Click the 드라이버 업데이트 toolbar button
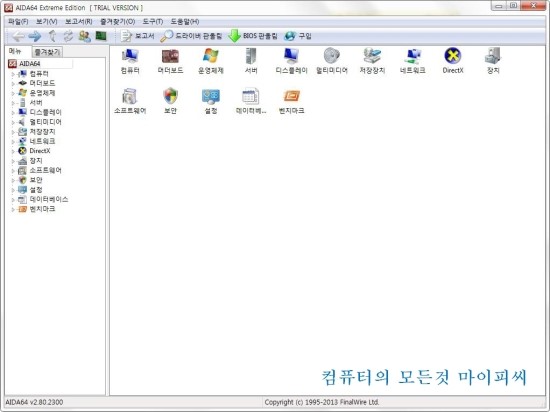Image resolution: width=550 pixels, height=412 pixels. pyautogui.click(x=191, y=36)
